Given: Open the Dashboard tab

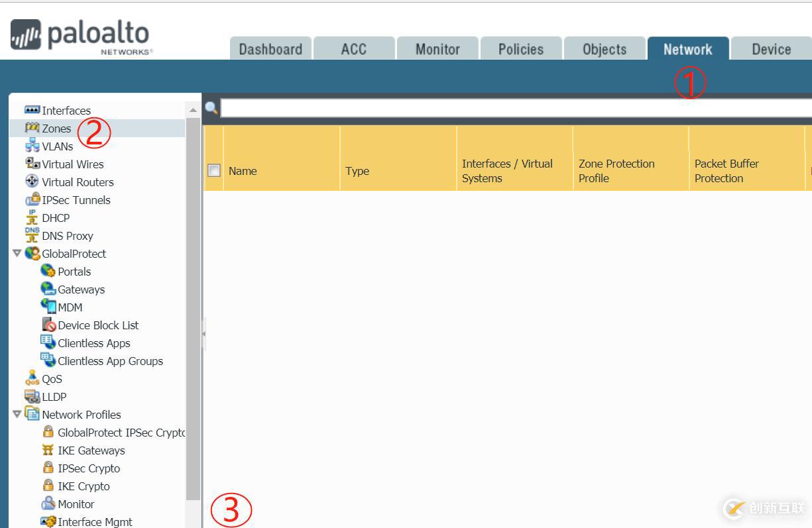Looking at the screenshot, I should click(270, 49).
